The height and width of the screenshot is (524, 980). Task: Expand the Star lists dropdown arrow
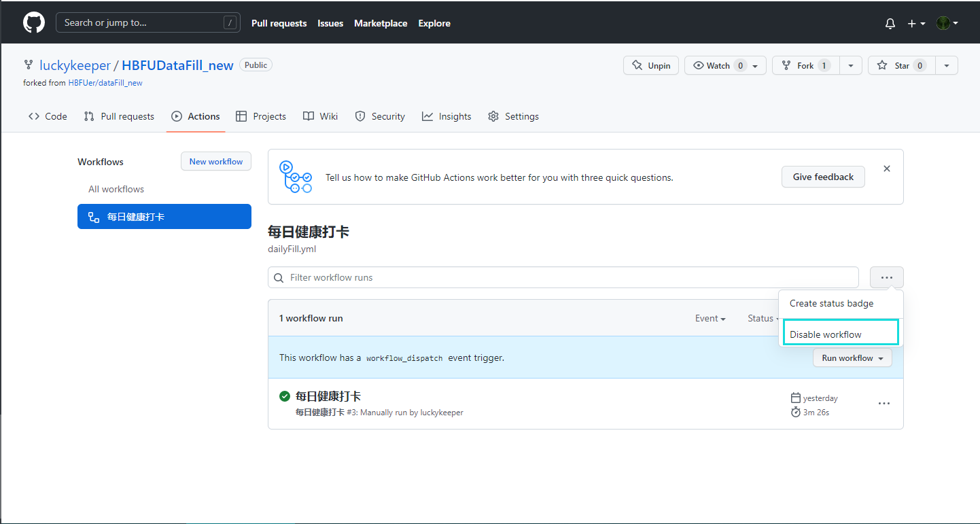pos(947,65)
